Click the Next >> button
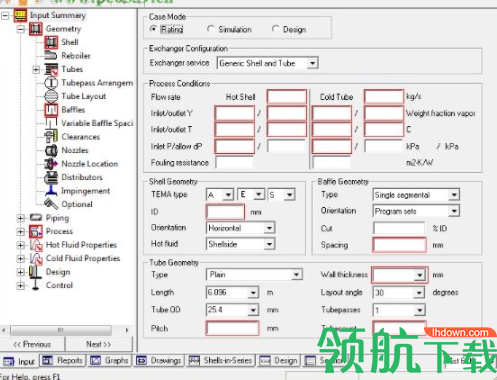This screenshot has width=497, height=380. pyautogui.click(x=99, y=344)
